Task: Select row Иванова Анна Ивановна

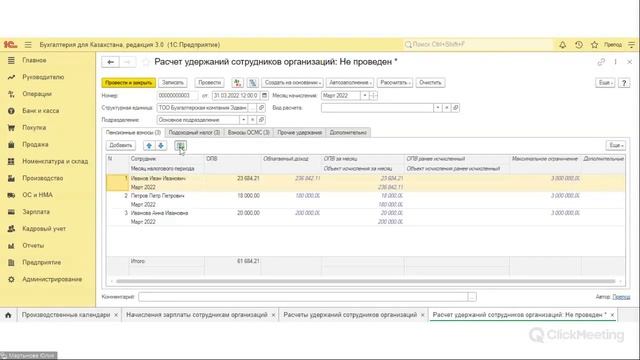Action: click(x=365, y=217)
